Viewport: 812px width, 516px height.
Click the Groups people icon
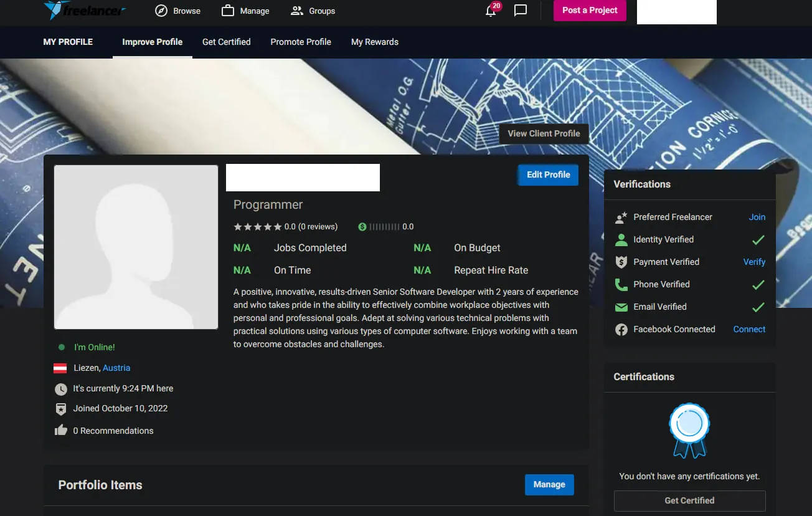pos(297,11)
